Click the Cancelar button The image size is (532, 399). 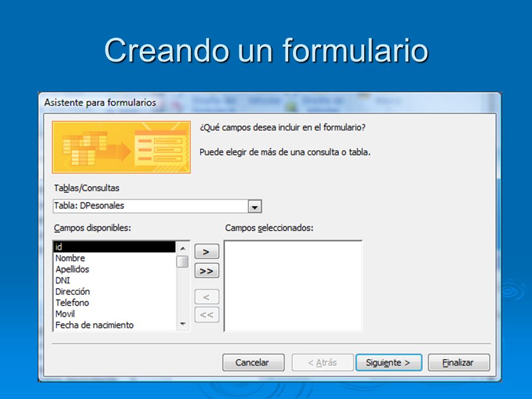point(253,362)
